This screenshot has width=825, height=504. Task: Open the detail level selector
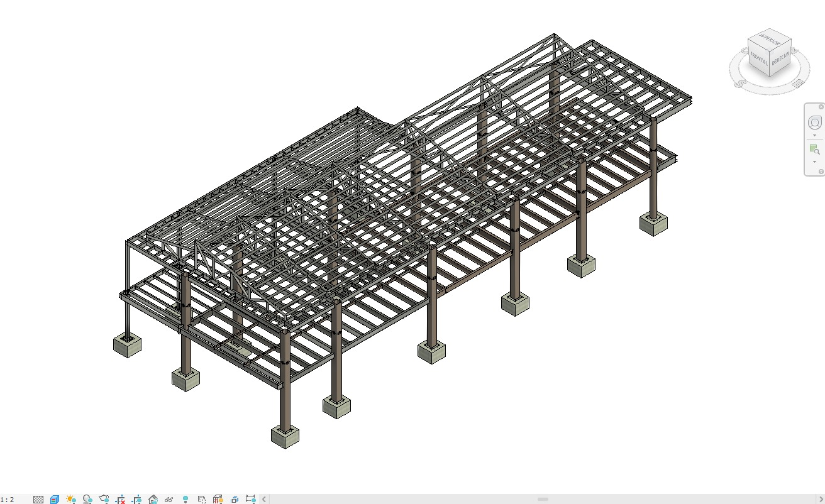click(38, 498)
